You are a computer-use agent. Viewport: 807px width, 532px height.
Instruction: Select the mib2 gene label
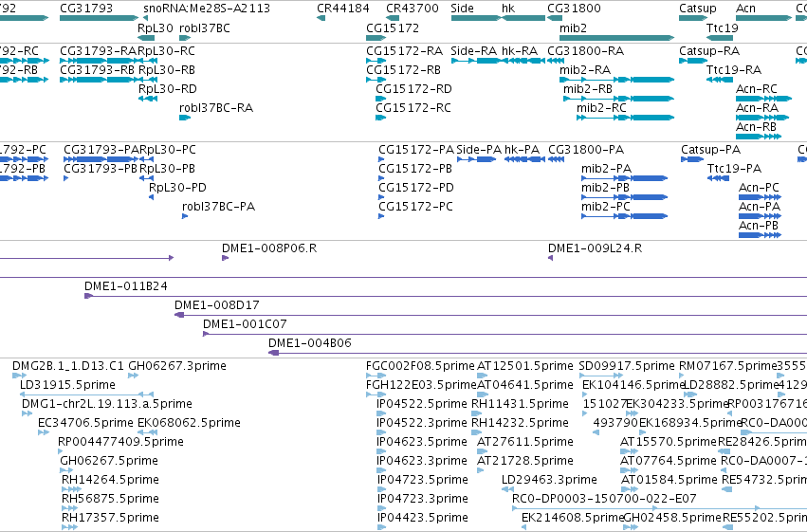click(x=573, y=28)
